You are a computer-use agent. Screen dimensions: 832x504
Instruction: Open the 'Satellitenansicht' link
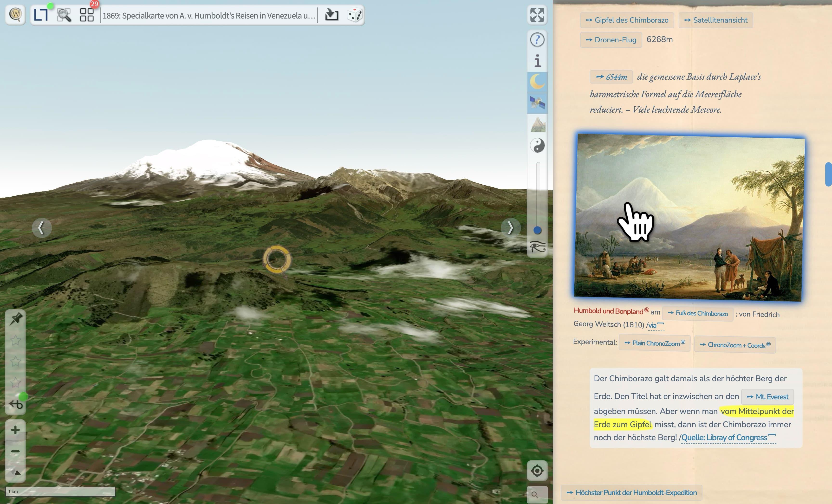pyautogui.click(x=716, y=20)
